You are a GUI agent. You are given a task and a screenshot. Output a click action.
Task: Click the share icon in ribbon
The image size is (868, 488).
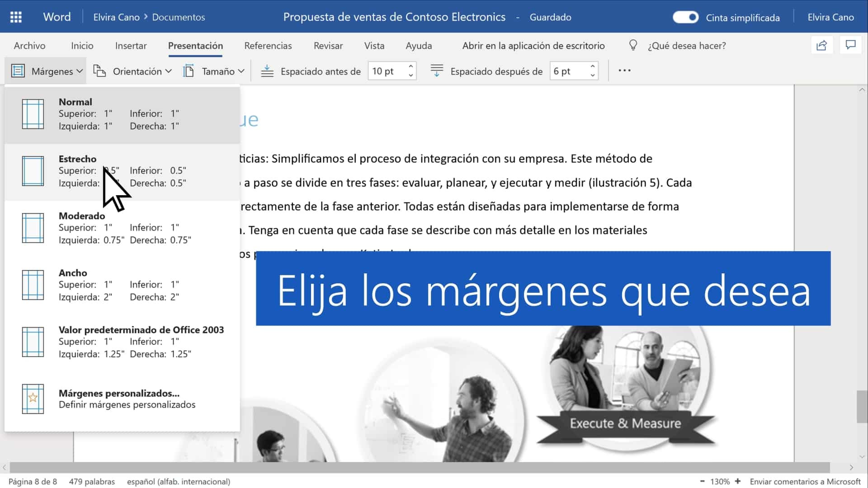coord(821,45)
